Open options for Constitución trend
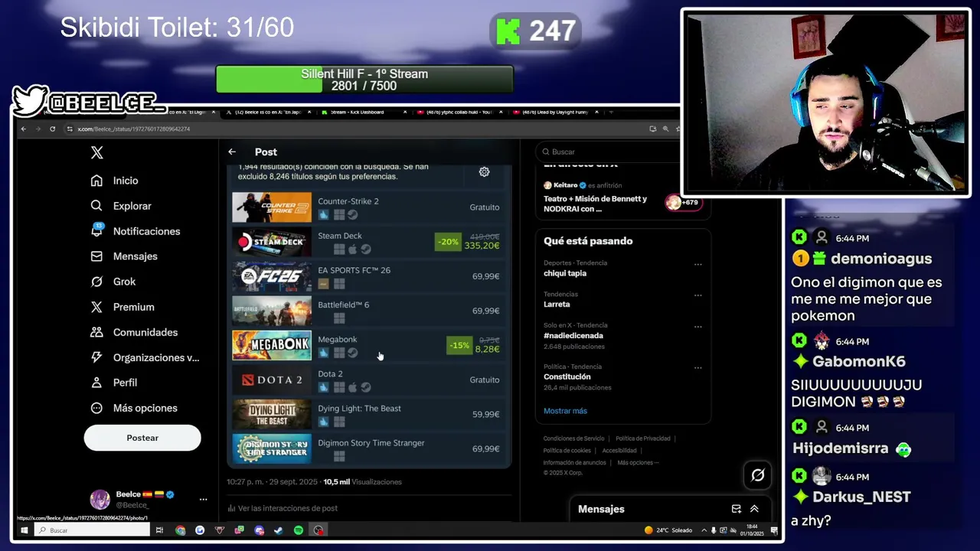The height and width of the screenshot is (551, 980). [x=697, y=368]
